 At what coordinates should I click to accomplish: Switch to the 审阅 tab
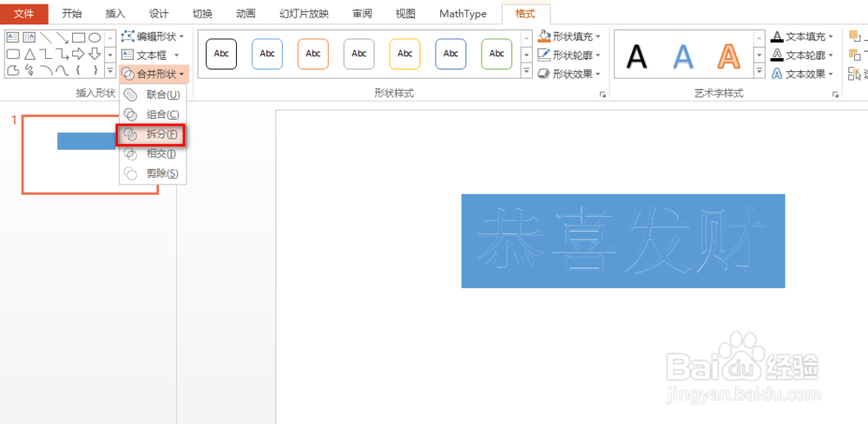pos(362,14)
